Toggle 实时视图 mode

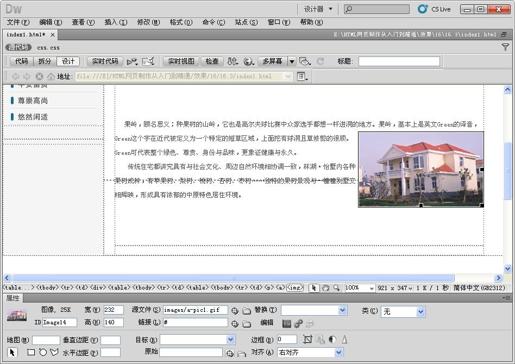pos(181,61)
